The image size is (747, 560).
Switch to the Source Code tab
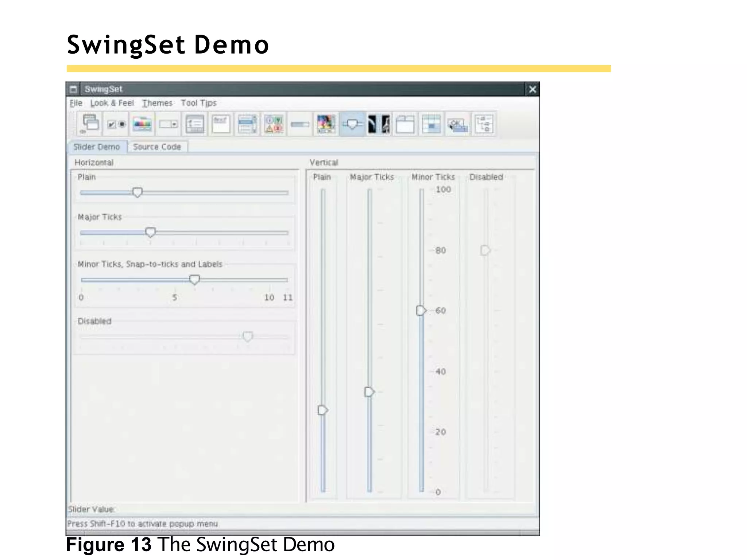pyautogui.click(x=157, y=147)
